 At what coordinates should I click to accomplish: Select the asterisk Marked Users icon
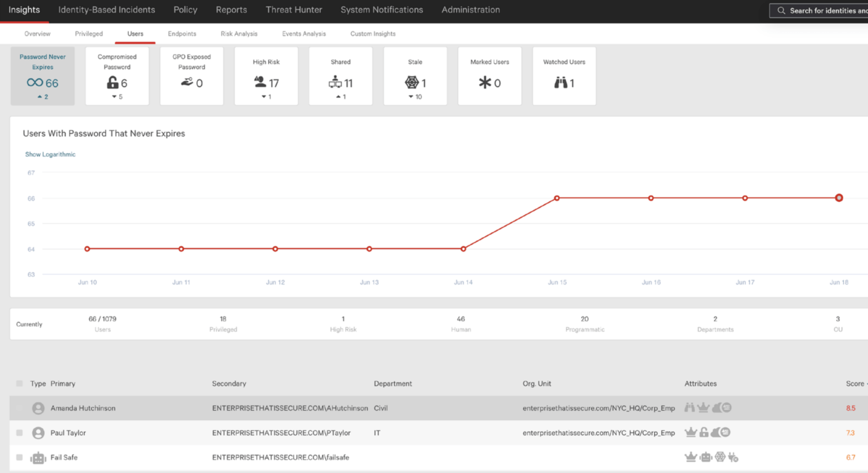tap(484, 81)
